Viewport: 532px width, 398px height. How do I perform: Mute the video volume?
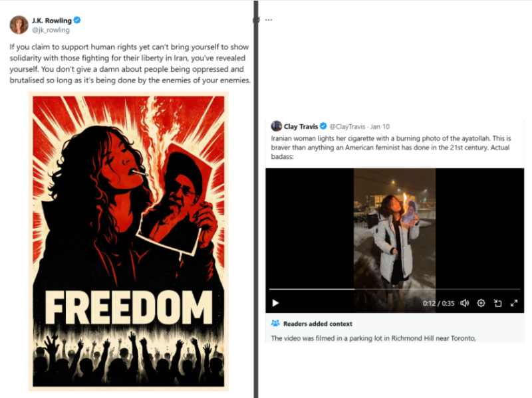[464, 303]
